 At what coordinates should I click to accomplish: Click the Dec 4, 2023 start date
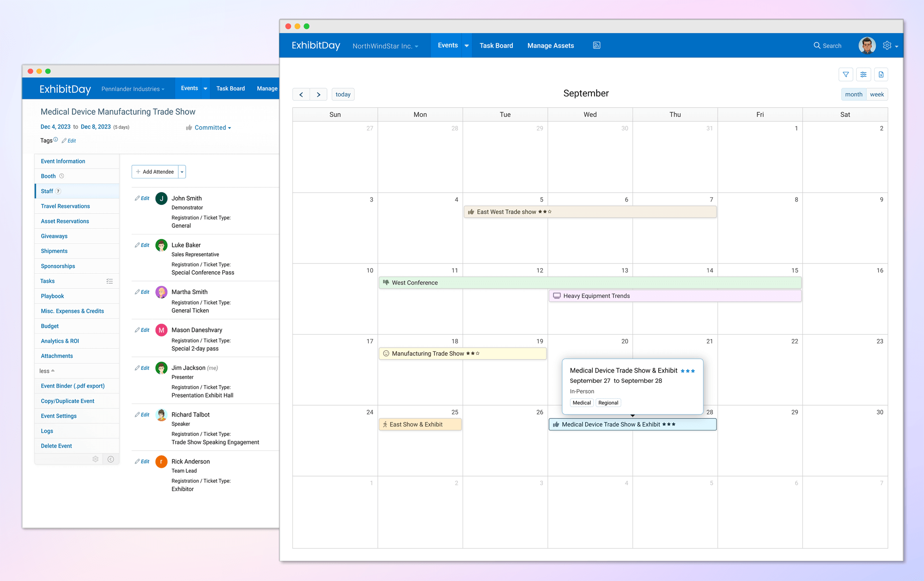click(55, 127)
